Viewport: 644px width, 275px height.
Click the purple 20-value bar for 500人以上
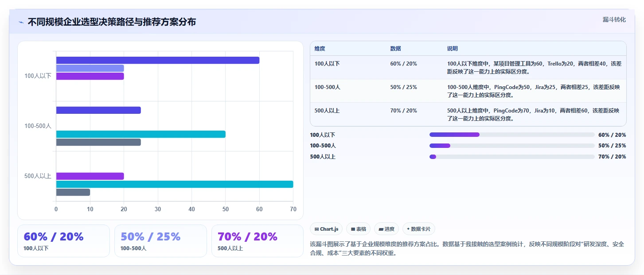pyautogui.click(x=90, y=176)
